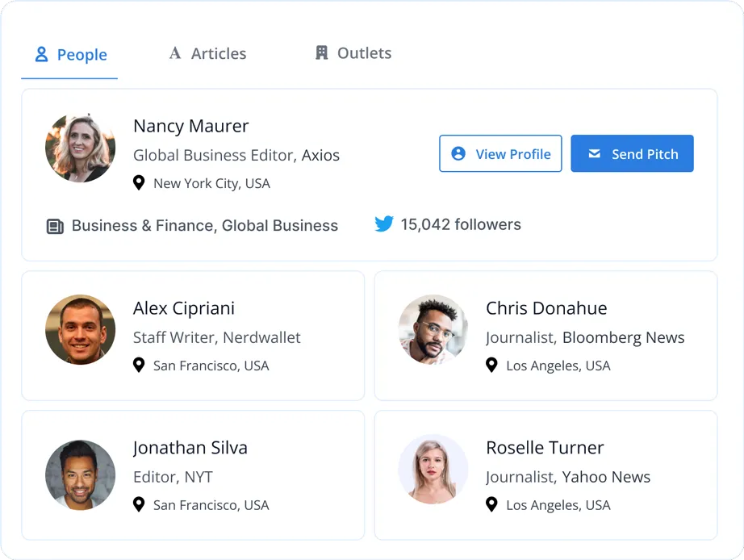Click Roselle Turner's name

(x=545, y=448)
